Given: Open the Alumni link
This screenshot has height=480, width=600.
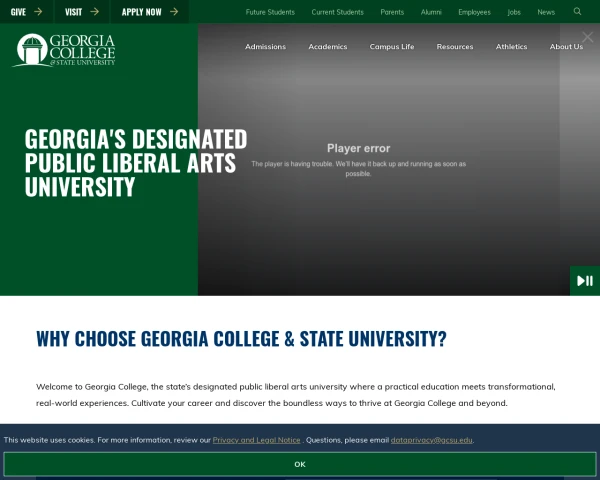Looking at the screenshot, I should (431, 12).
